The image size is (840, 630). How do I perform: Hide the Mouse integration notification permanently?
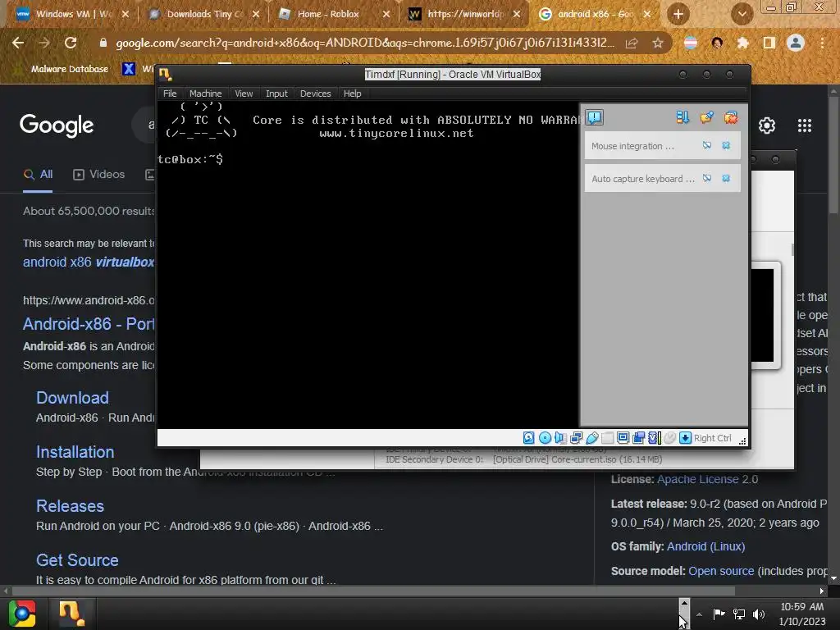tap(707, 145)
